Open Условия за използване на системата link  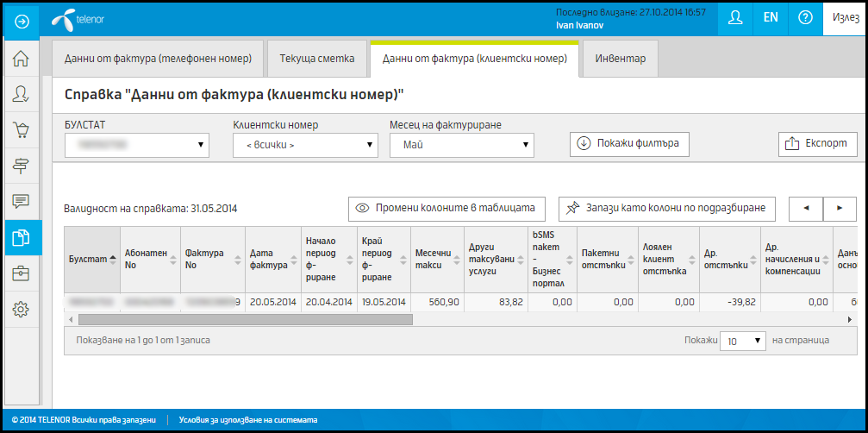248,420
